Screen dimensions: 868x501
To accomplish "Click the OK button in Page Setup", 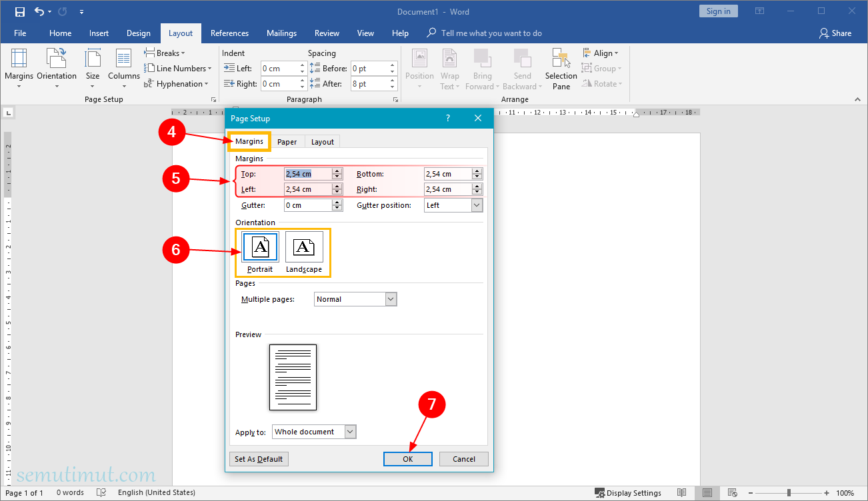I will [407, 458].
